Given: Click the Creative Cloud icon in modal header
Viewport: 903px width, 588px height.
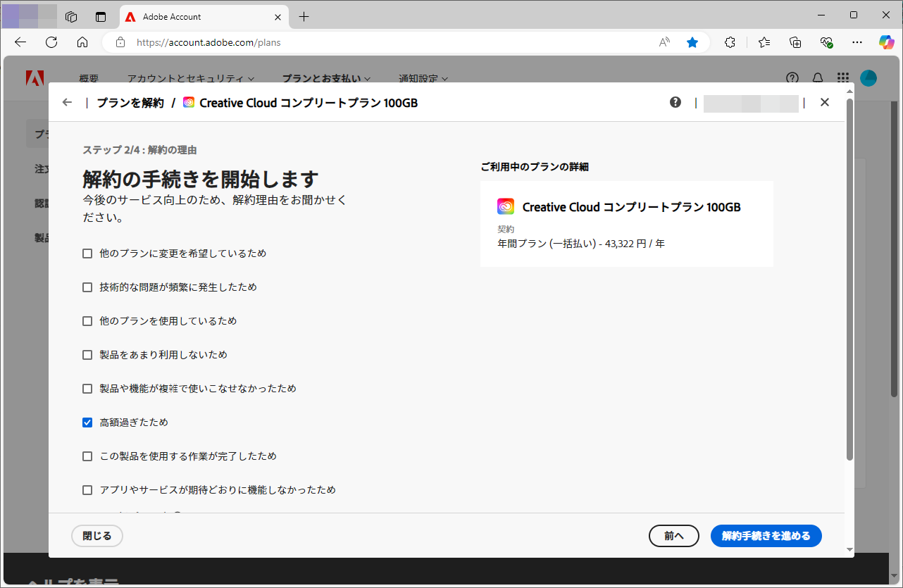Looking at the screenshot, I should coord(189,103).
